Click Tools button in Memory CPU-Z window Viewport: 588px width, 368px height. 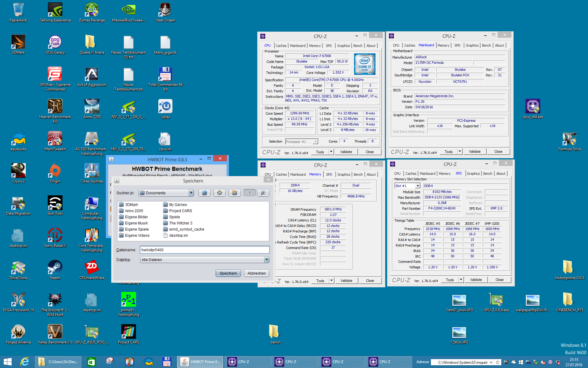[320, 281]
